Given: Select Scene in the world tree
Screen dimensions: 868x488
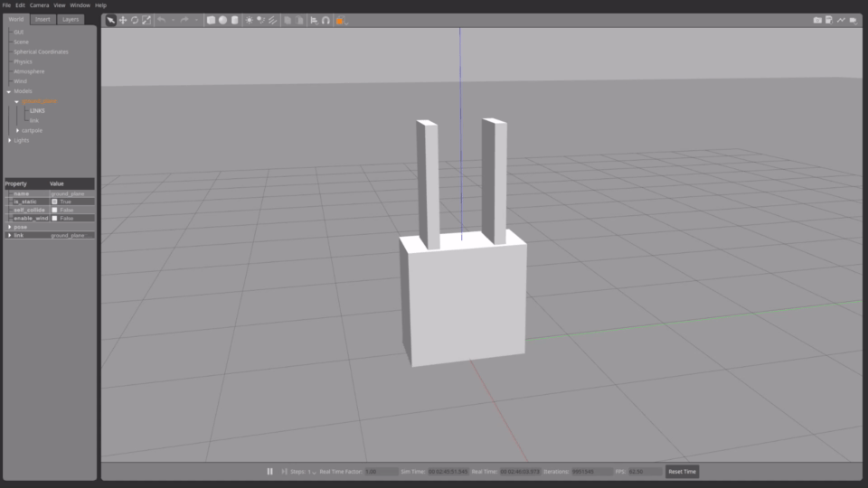Looking at the screenshot, I should click(21, 42).
